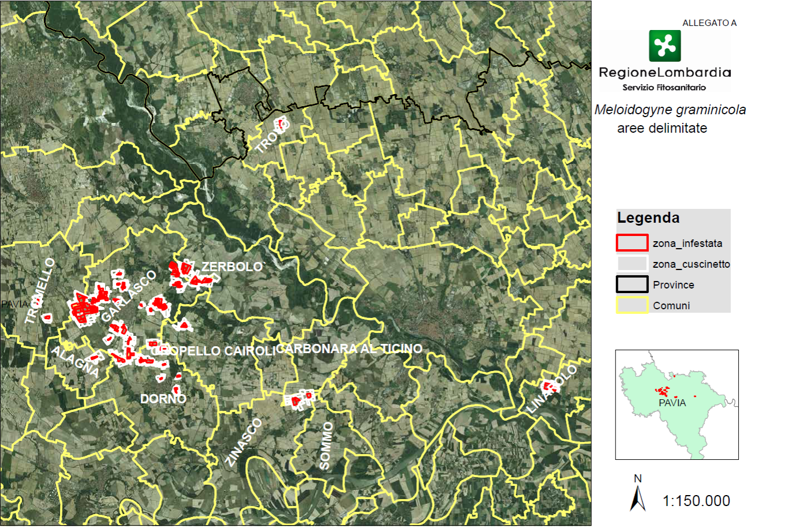
Task: Click the 'TROVO' map label
Action: tap(272, 137)
